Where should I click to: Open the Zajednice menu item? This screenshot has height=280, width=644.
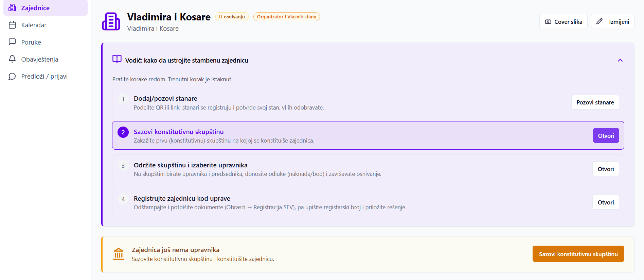point(46,8)
